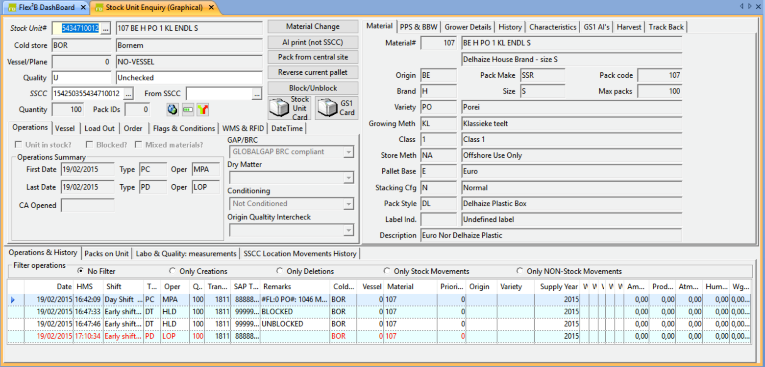Switch to Packs on Unit tab
This screenshot has height=367, width=765.
106,254
